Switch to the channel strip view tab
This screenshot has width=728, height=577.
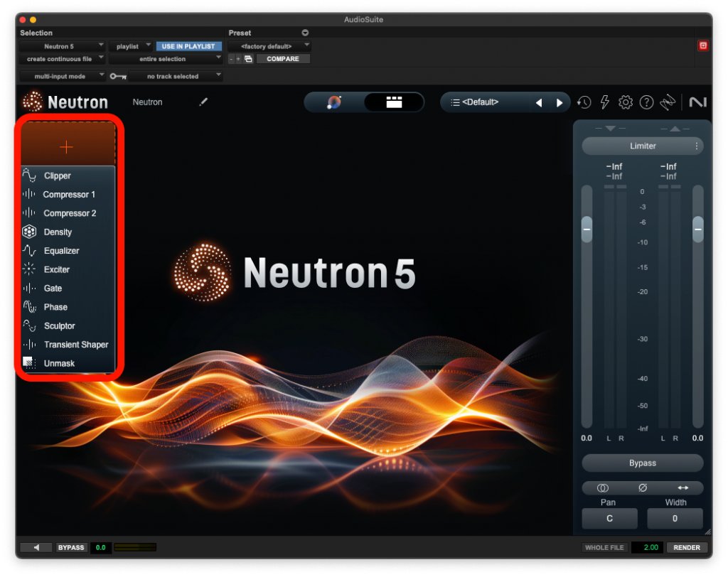[x=395, y=102]
